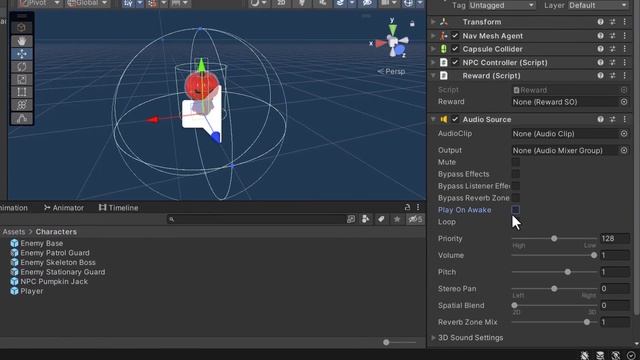This screenshot has height=360, width=640.
Task: Disable the Capsule Collider component checkbox
Action: pyautogui.click(x=455, y=49)
